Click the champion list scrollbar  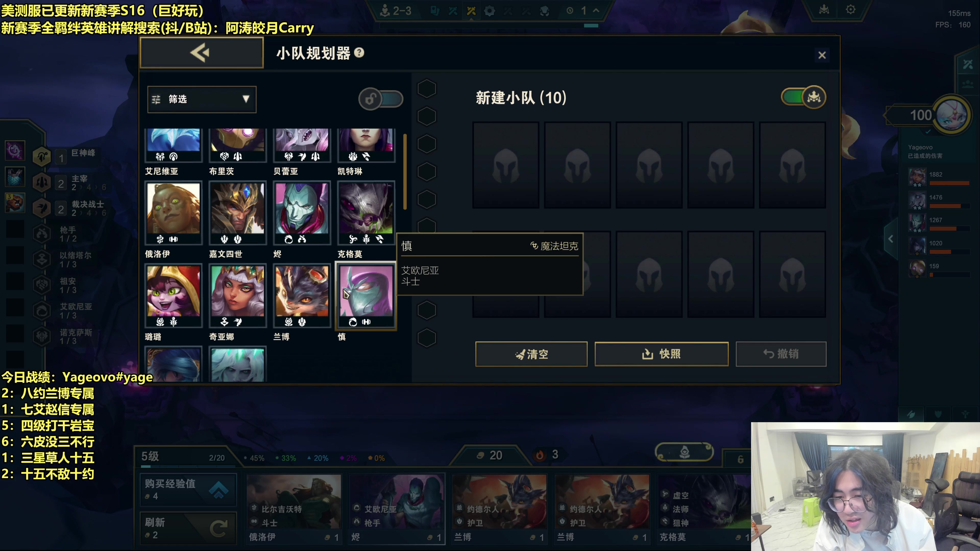405,171
